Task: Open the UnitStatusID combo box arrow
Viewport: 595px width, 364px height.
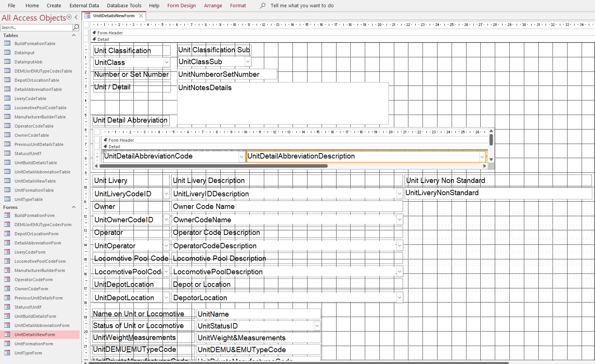Action: click(x=317, y=326)
